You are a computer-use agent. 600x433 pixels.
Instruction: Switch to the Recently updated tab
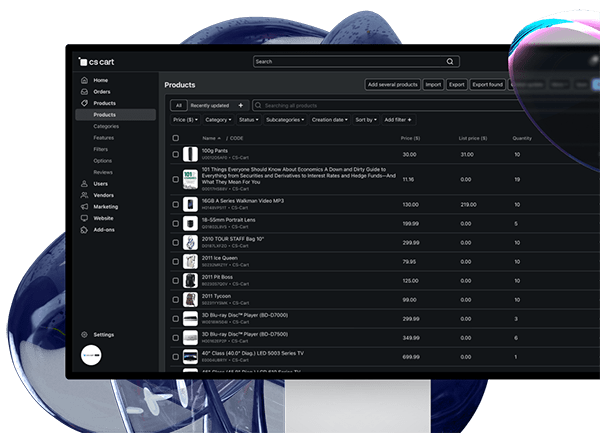[210, 105]
